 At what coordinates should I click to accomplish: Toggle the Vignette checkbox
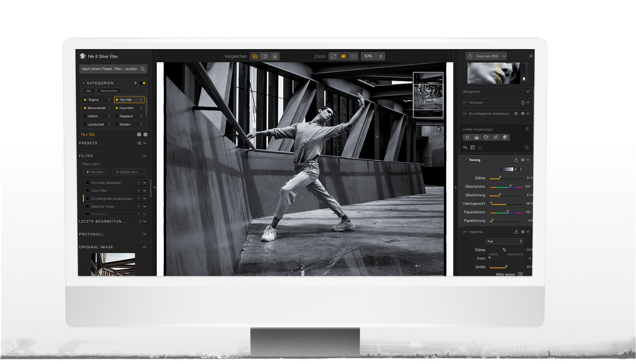point(464,232)
